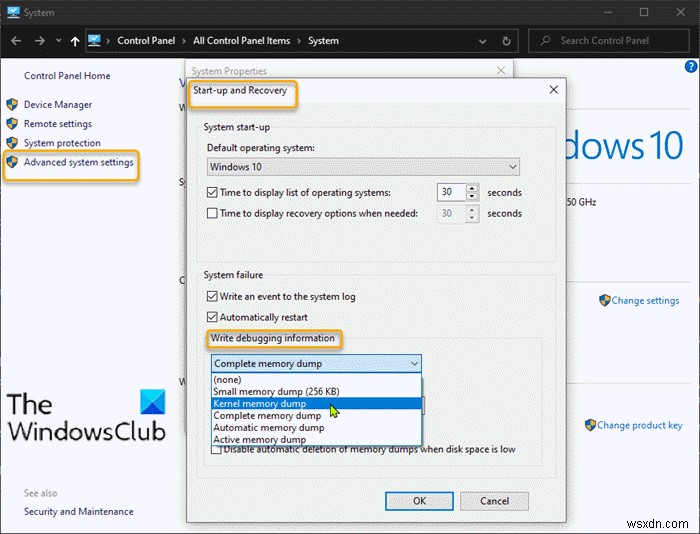
Task: Open Device Manager from the sidebar
Action: point(58,104)
